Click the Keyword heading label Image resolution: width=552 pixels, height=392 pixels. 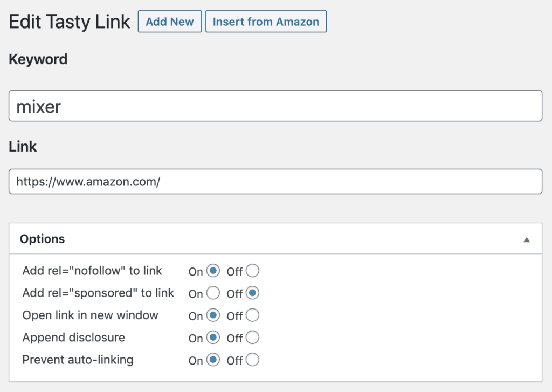pos(38,59)
